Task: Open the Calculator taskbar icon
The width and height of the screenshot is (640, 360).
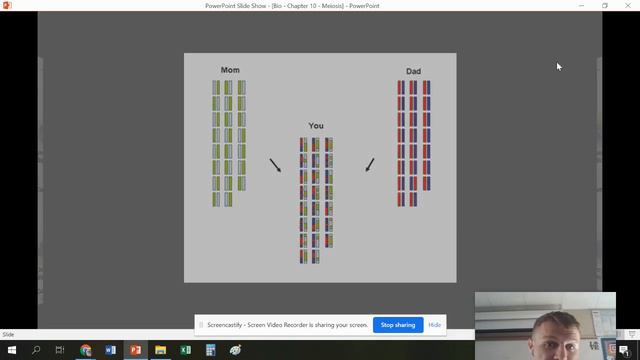Action: point(210,350)
